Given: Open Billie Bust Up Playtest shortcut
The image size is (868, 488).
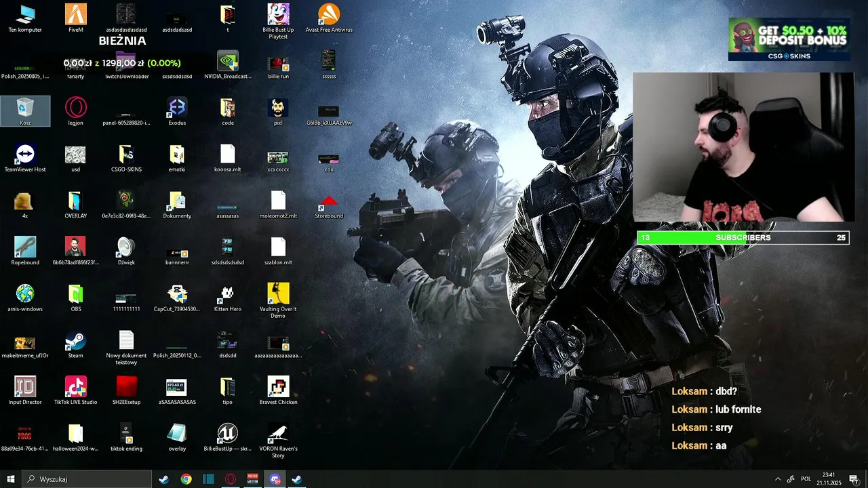Looking at the screenshot, I should [x=278, y=21].
